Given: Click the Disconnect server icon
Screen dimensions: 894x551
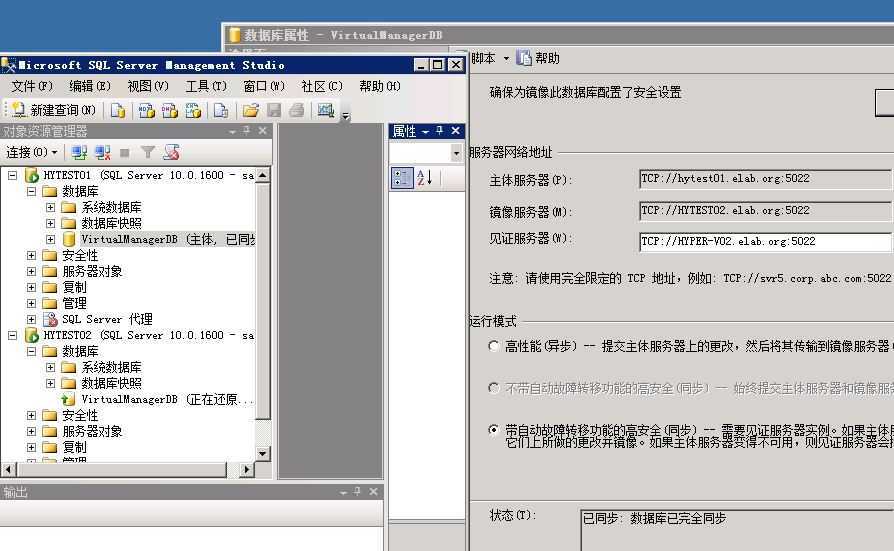Looking at the screenshot, I should click(102, 152).
